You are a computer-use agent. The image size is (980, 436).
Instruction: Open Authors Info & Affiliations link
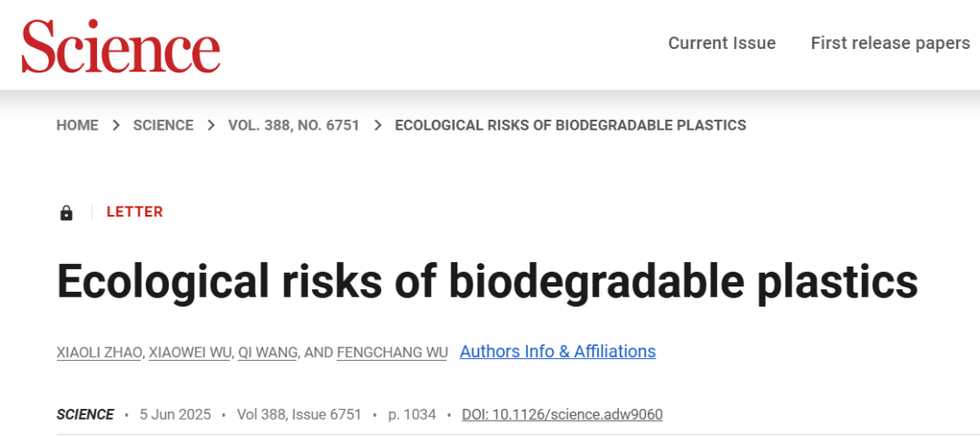557,352
